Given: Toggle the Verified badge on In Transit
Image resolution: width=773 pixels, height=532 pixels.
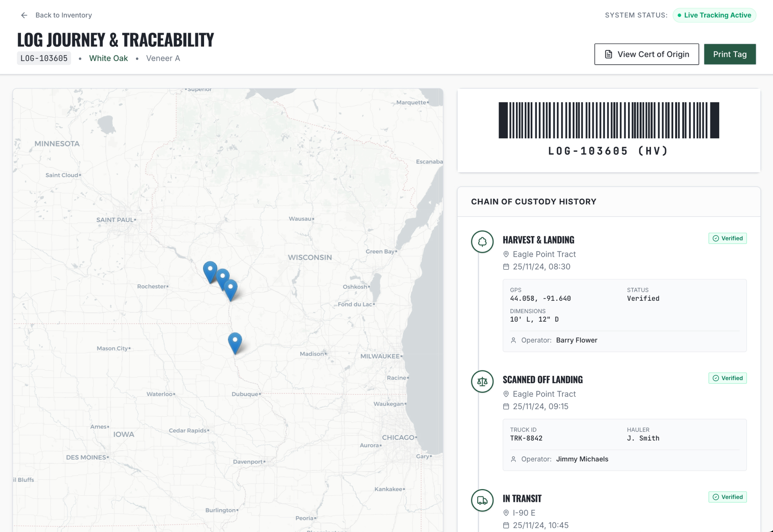Looking at the screenshot, I should pos(727,497).
